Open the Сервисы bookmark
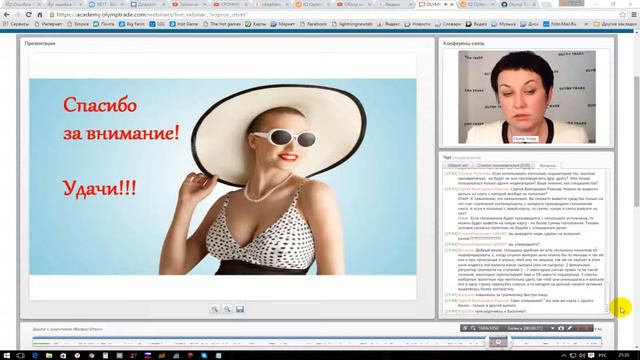 coord(16,24)
